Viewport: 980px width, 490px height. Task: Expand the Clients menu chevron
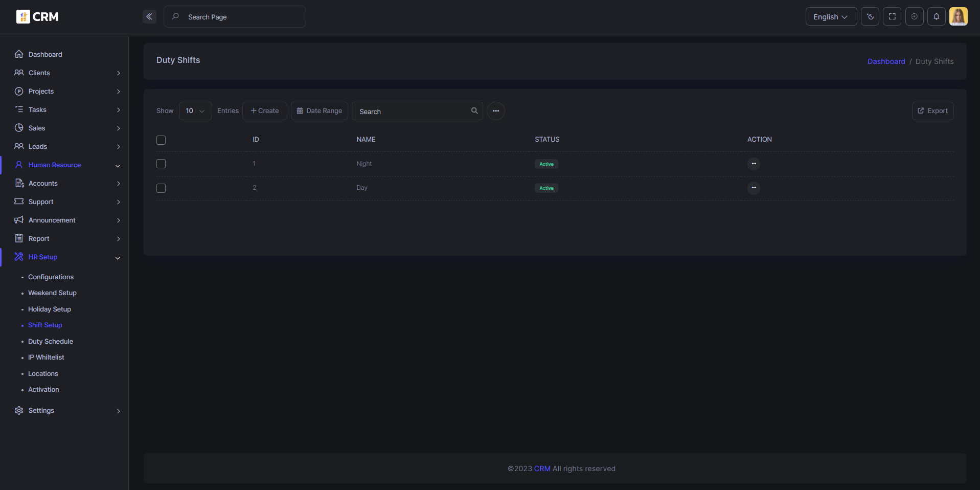pyautogui.click(x=118, y=73)
